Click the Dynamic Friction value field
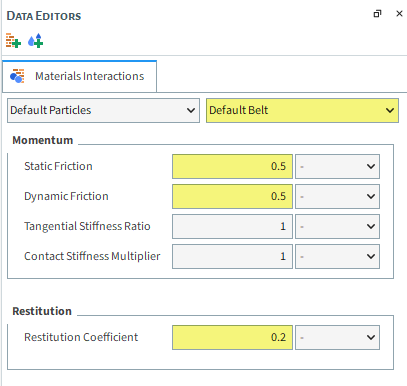 tap(232, 196)
